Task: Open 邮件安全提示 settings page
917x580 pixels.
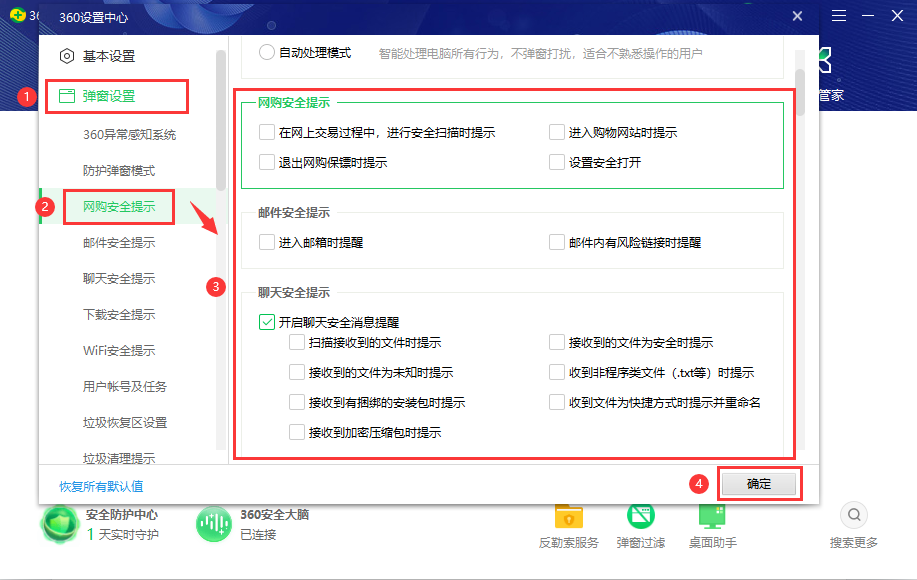Action: coord(119,242)
